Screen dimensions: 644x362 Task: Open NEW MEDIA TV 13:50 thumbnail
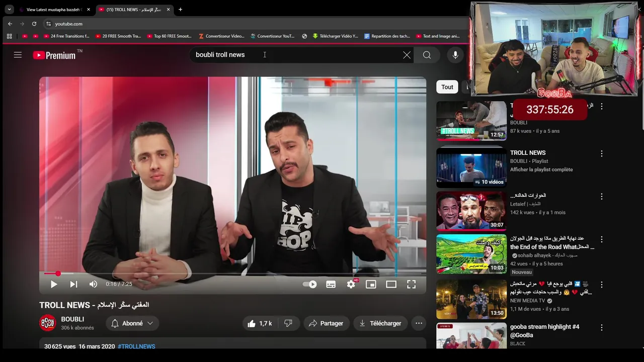(x=471, y=299)
